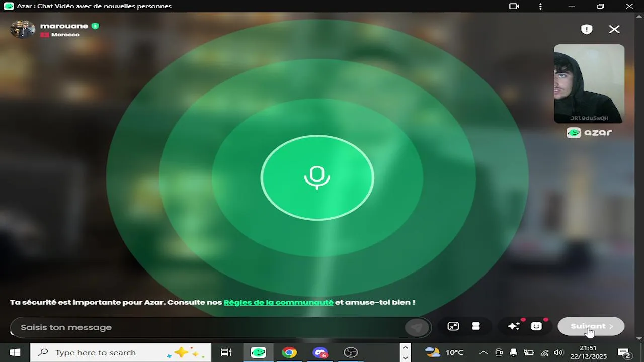Open the smiley face stickers icon

[x=536, y=326]
